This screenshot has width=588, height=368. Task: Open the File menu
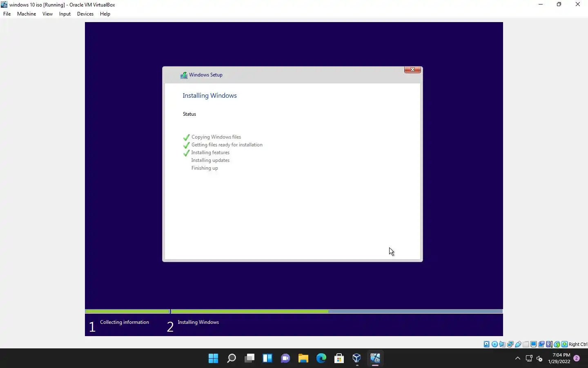point(7,14)
